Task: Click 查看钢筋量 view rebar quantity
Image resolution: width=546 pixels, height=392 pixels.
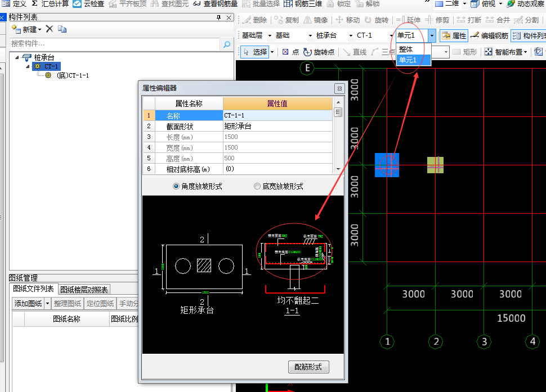Action: [x=215, y=4]
